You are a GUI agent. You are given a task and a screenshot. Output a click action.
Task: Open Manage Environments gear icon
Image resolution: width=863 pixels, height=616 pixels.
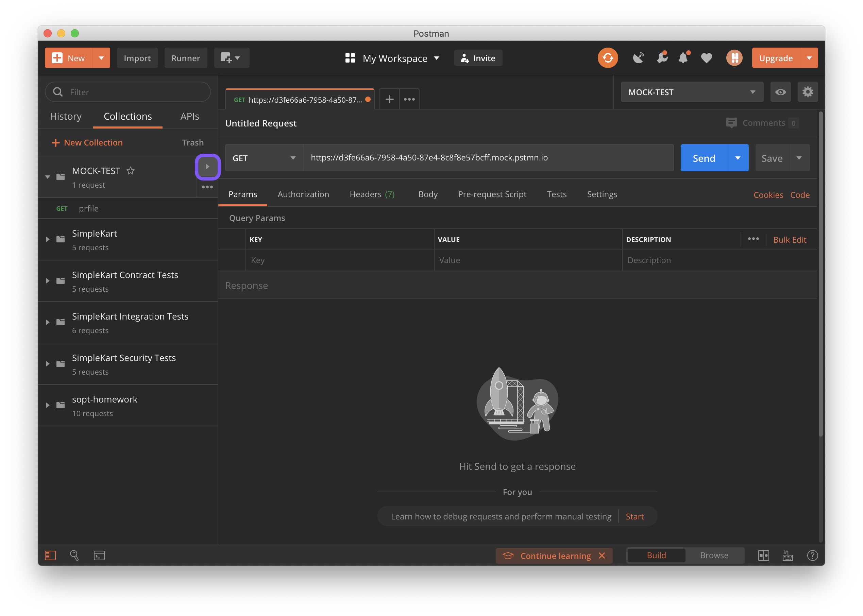(807, 92)
